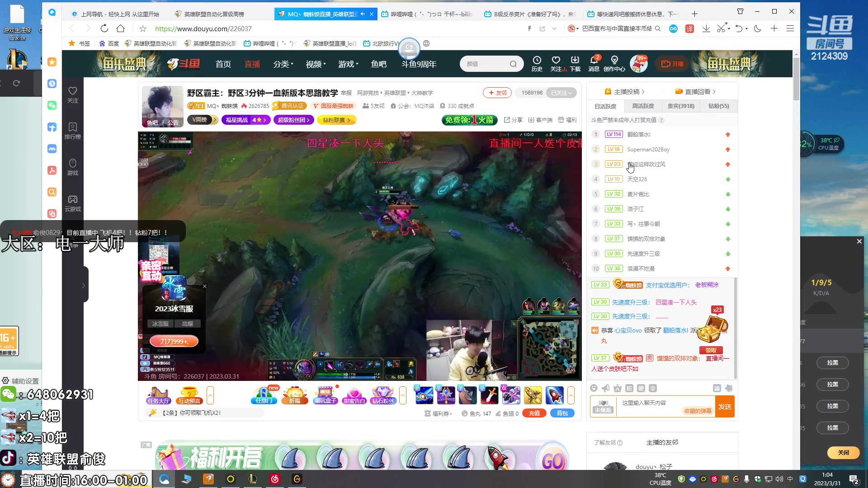Open the Creator Center (创作中心) bulb icon

pos(614,64)
